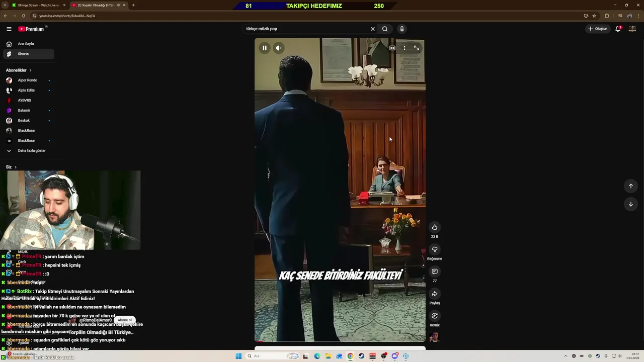
Task: Reload the current page
Action: [23, 16]
